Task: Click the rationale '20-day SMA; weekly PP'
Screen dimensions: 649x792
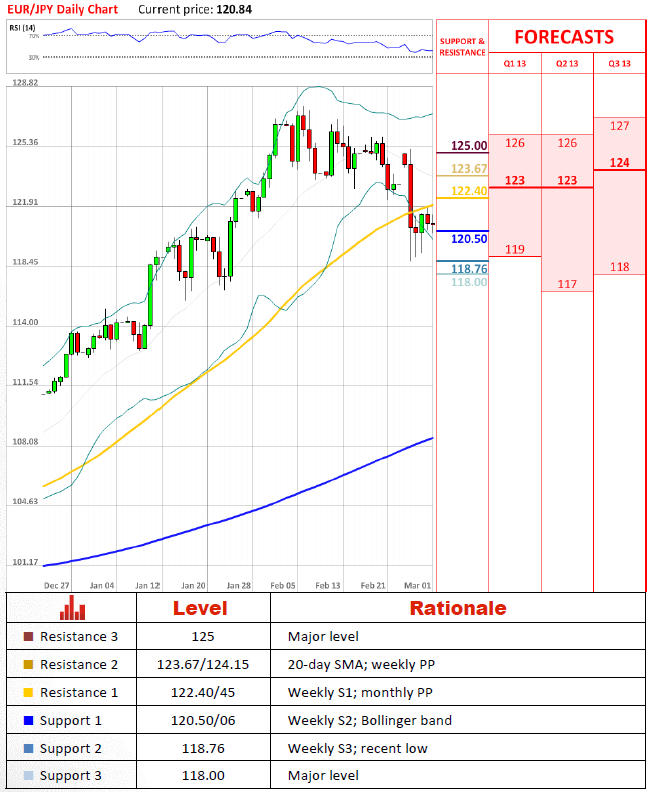Action: [361, 664]
